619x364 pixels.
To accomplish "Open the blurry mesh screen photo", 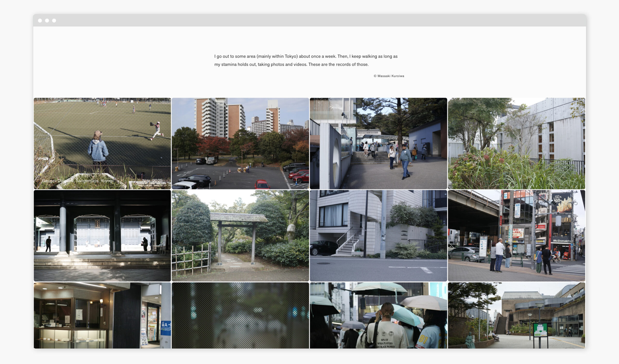I will 240,315.
